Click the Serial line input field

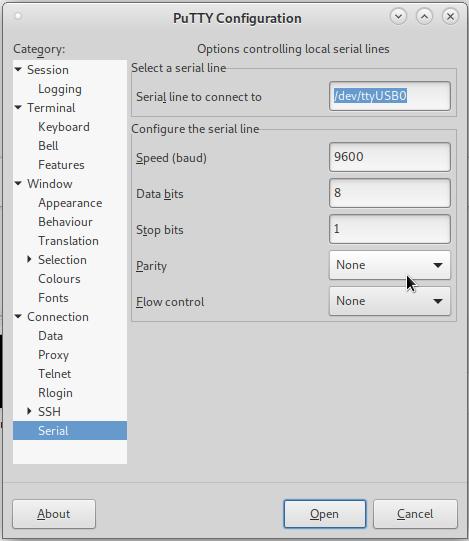click(390, 96)
